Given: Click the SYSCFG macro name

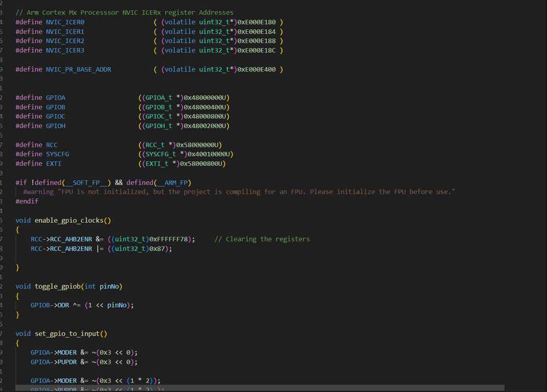Looking at the screenshot, I should (x=57, y=154).
